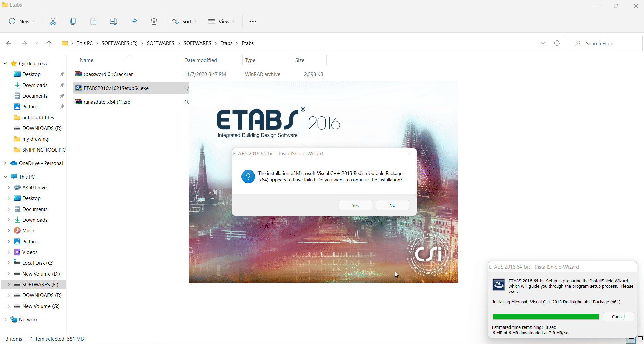This screenshot has width=644, height=344.
Task: Expand Local Disk (C:) node
Action: [9, 263]
